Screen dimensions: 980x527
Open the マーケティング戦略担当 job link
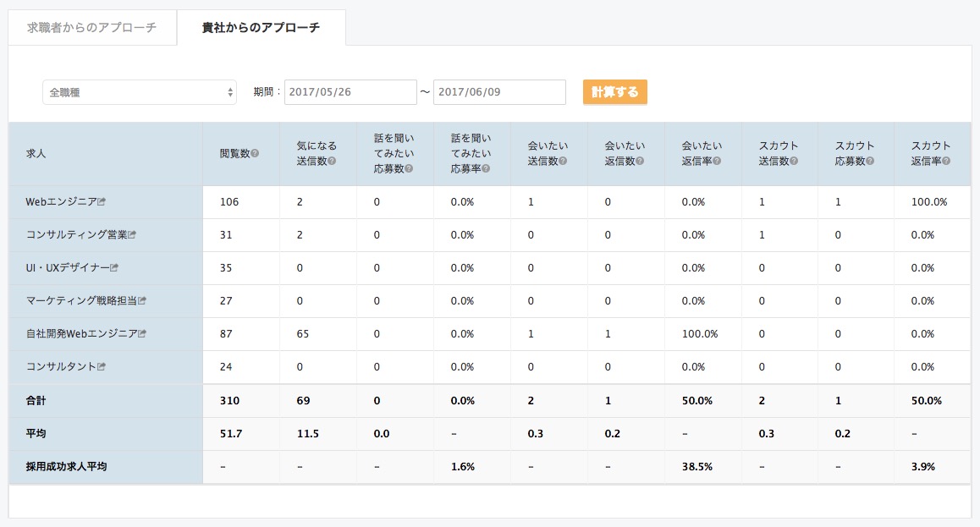81,300
